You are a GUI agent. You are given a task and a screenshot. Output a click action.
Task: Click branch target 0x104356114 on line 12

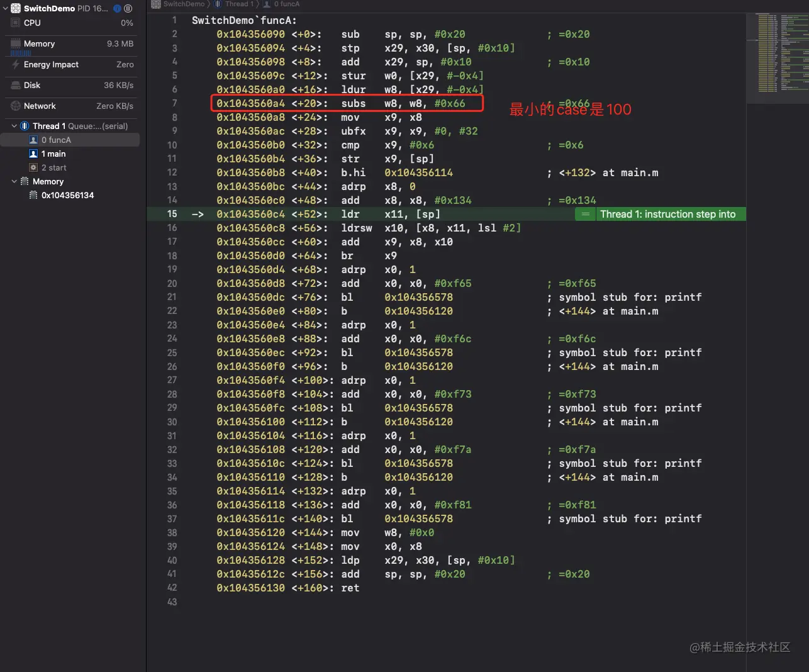418,172
